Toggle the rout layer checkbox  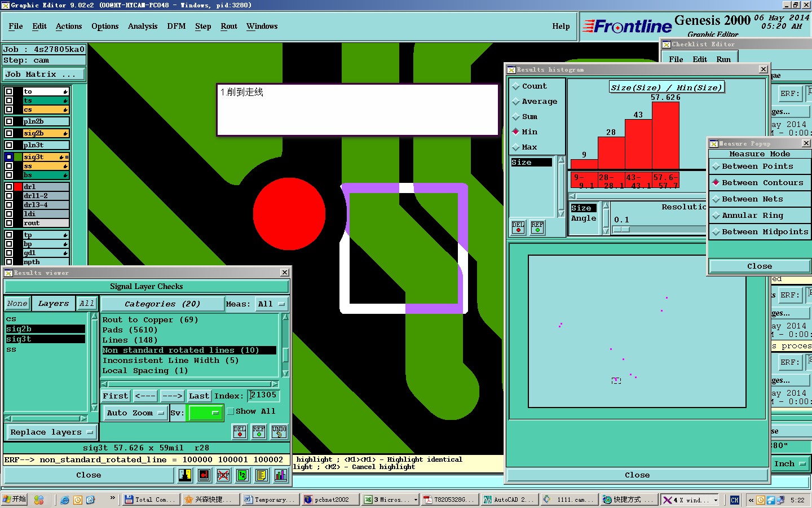click(x=9, y=223)
